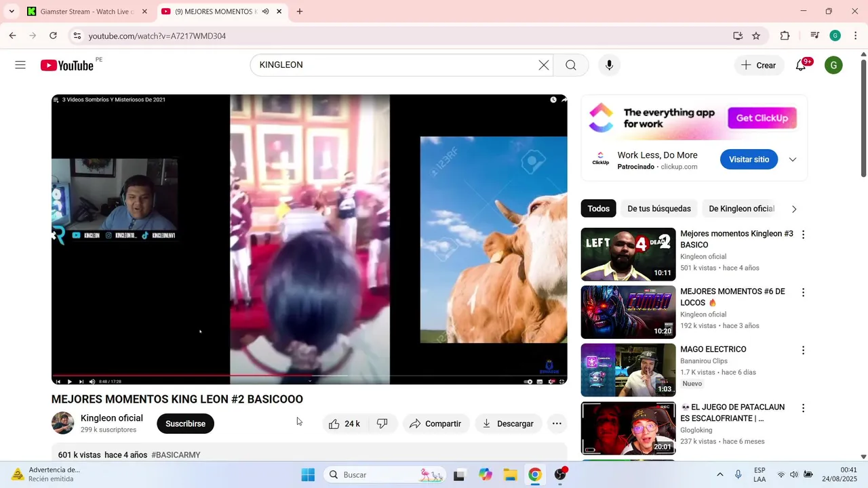The height and width of the screenshot is (488, 868).
Task: Go back in the browser
Action: pyautogui.click(x=12, y=36)
